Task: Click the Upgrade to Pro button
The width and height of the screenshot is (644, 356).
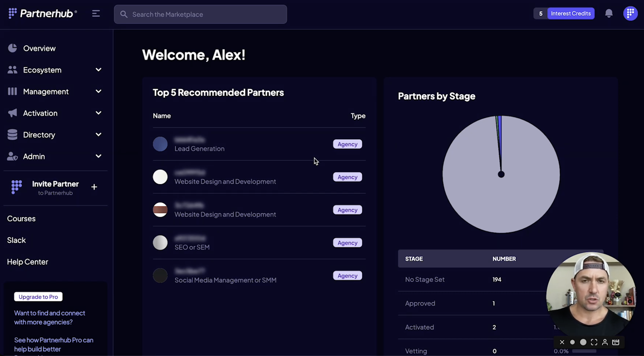Action: click(x=38, y=297)
